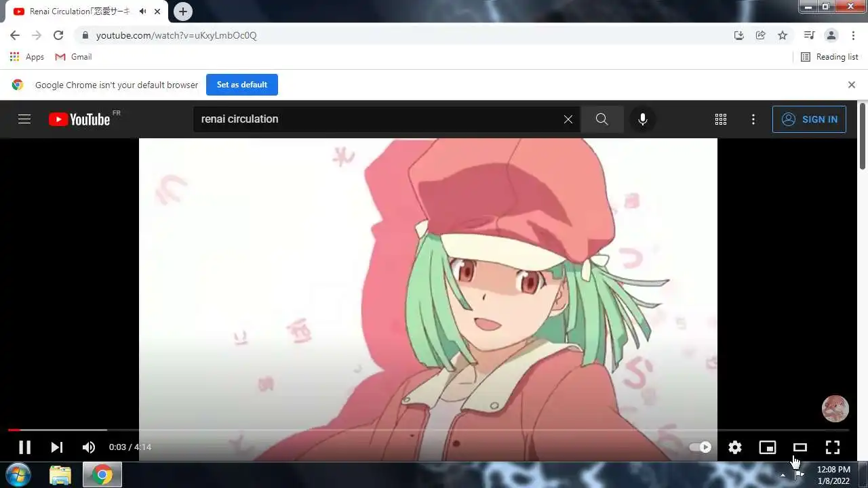
Task: Open the Chrome three-dot menu
Action: 853,35
